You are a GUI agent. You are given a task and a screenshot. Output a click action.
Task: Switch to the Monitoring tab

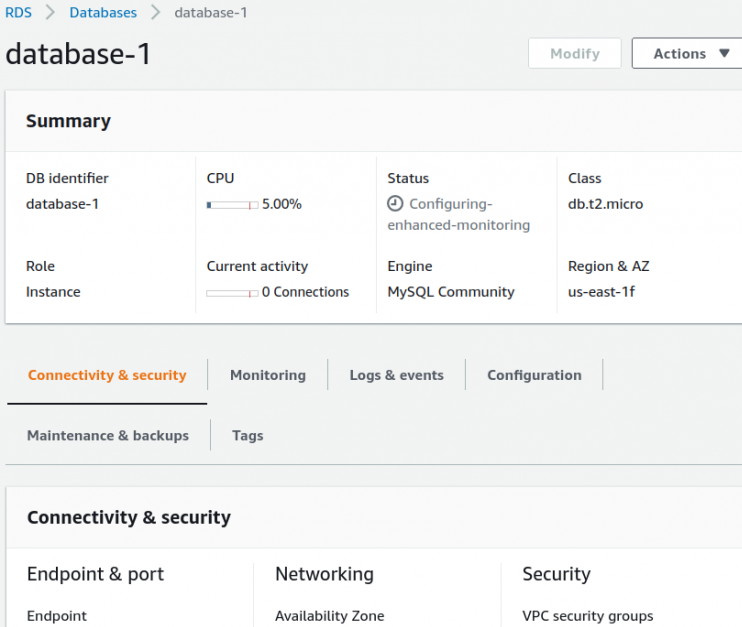[x=268, y=375]
